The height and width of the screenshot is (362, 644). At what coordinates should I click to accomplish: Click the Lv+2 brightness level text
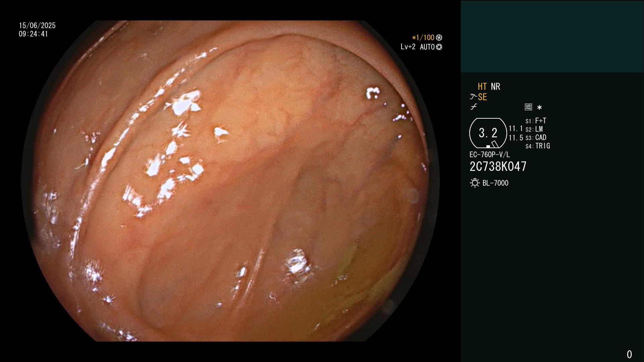(408, 47)
